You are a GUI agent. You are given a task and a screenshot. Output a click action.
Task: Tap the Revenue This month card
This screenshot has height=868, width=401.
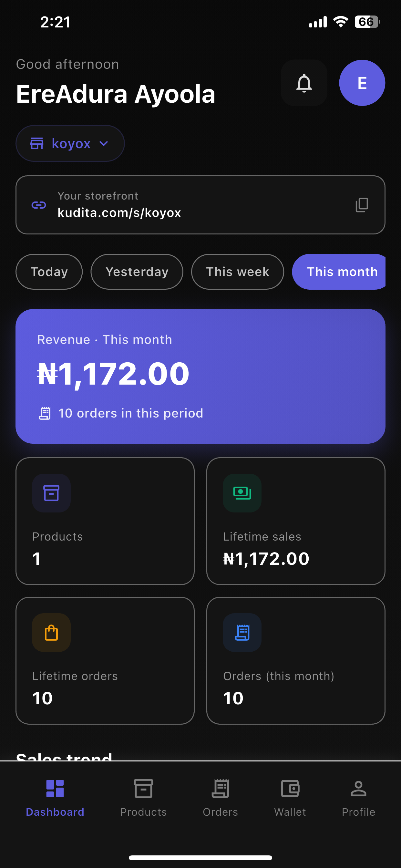[200, 376]
